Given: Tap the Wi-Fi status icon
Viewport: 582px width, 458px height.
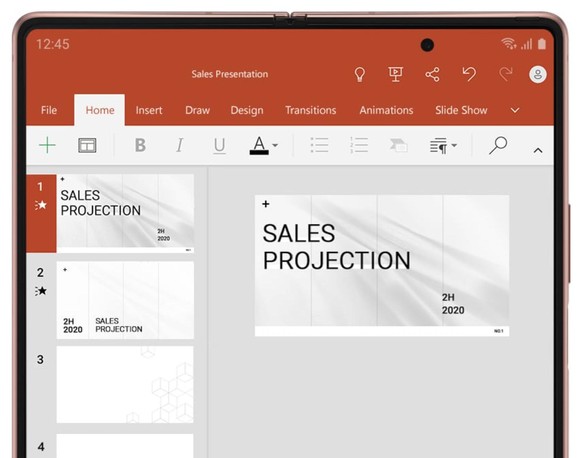Looking at the screenshot, I should click(508, 43).
